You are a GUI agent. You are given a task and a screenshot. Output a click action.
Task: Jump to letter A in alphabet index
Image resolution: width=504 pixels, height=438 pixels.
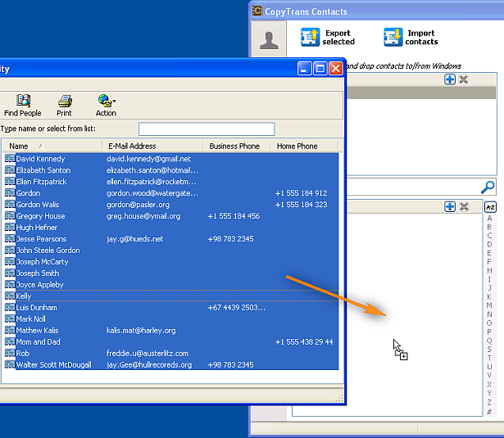point(489,218)
